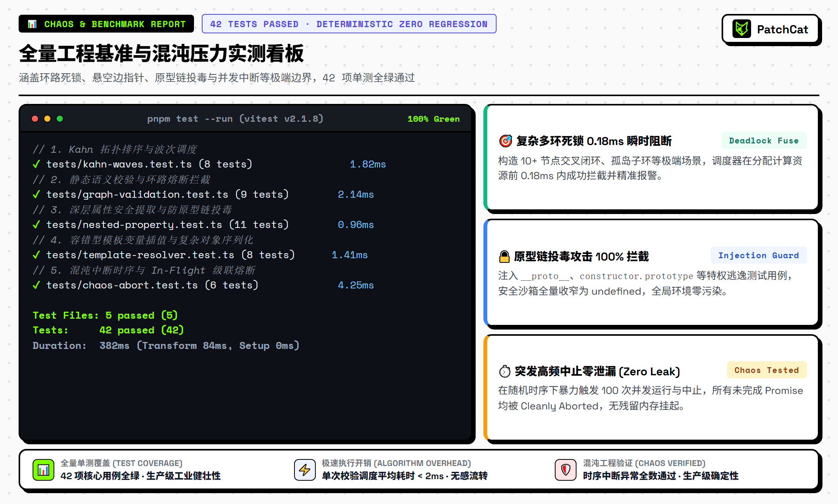Click the 2.14ms timing value

[x=356, y=194]
